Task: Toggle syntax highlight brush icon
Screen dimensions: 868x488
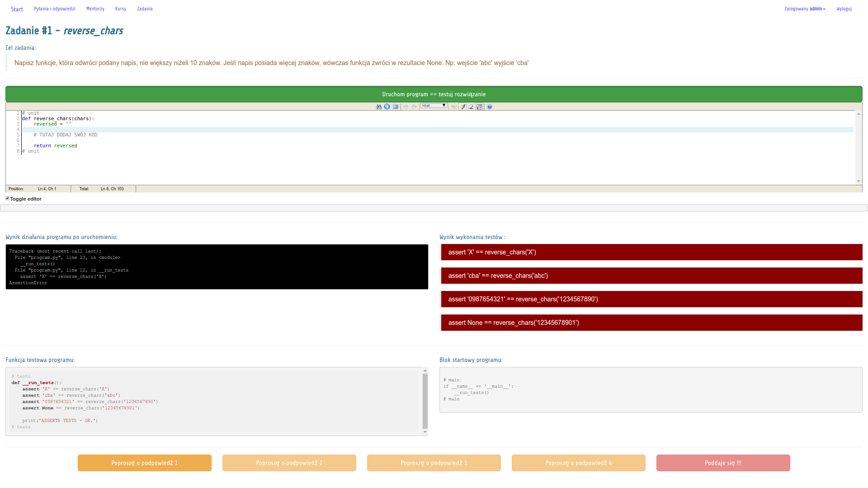Action: point(462,107)
